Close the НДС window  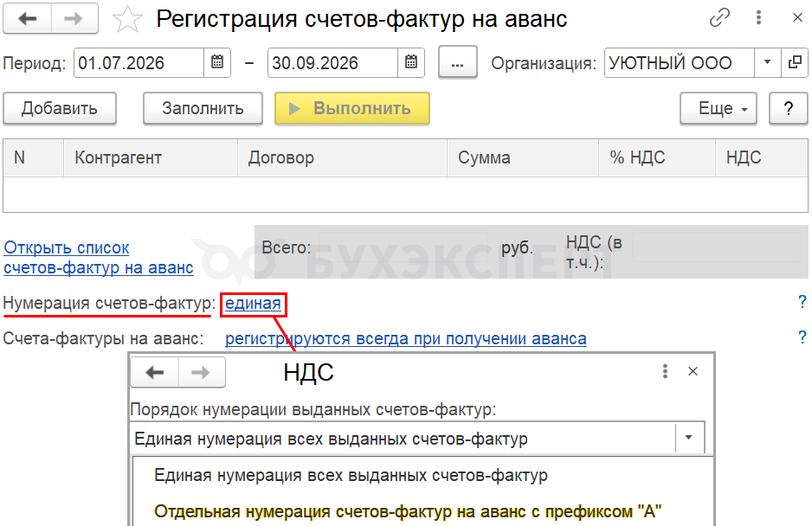coord(693,371)
